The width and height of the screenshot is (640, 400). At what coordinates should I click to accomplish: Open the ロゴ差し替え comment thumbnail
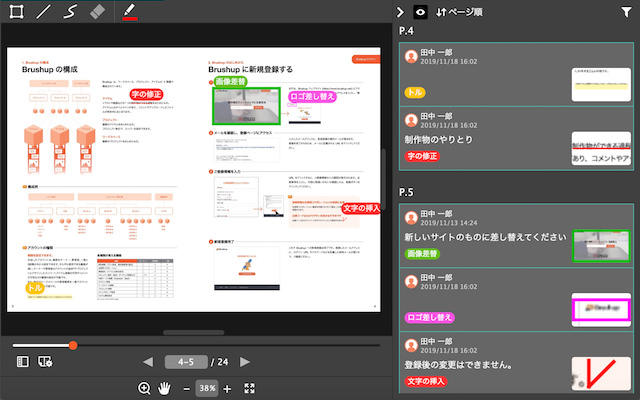click(x=601, y=310)
